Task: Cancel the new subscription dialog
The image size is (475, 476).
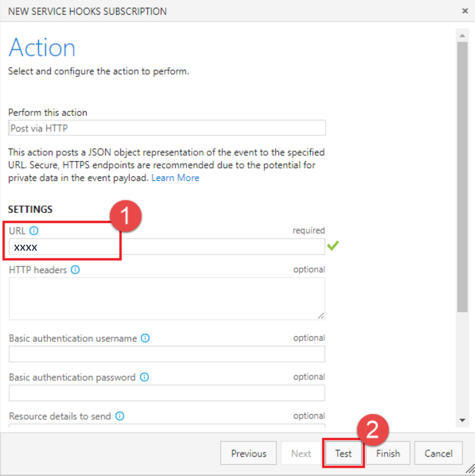Action: click(x=438, y=453)
